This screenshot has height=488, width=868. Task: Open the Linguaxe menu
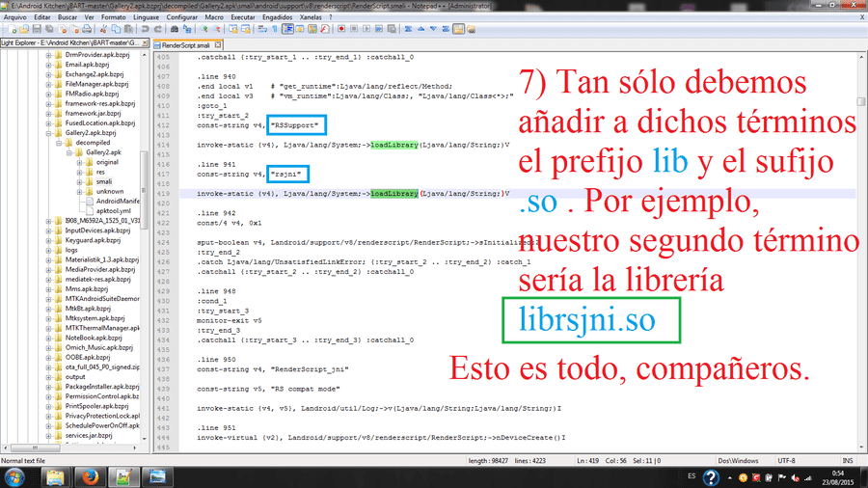pos(147,17)
